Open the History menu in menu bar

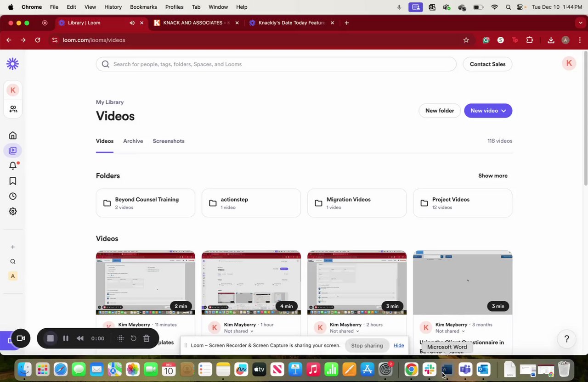pos(113,7)
